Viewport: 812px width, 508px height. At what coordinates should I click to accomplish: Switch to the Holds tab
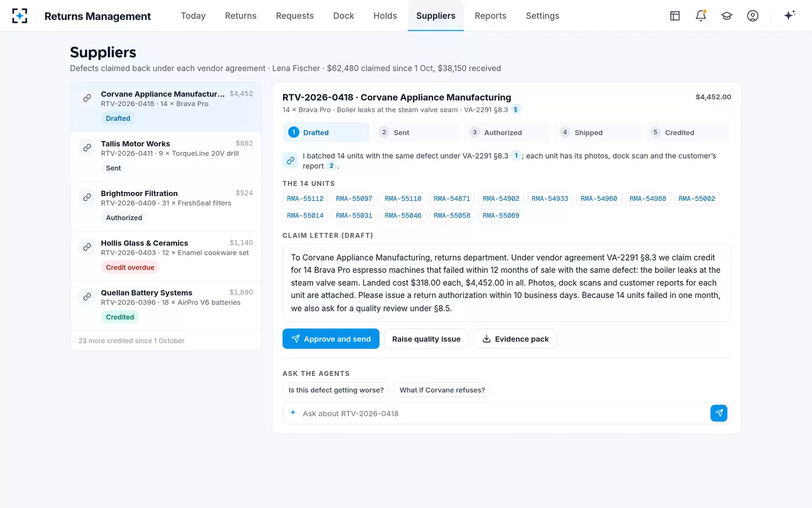385,16
